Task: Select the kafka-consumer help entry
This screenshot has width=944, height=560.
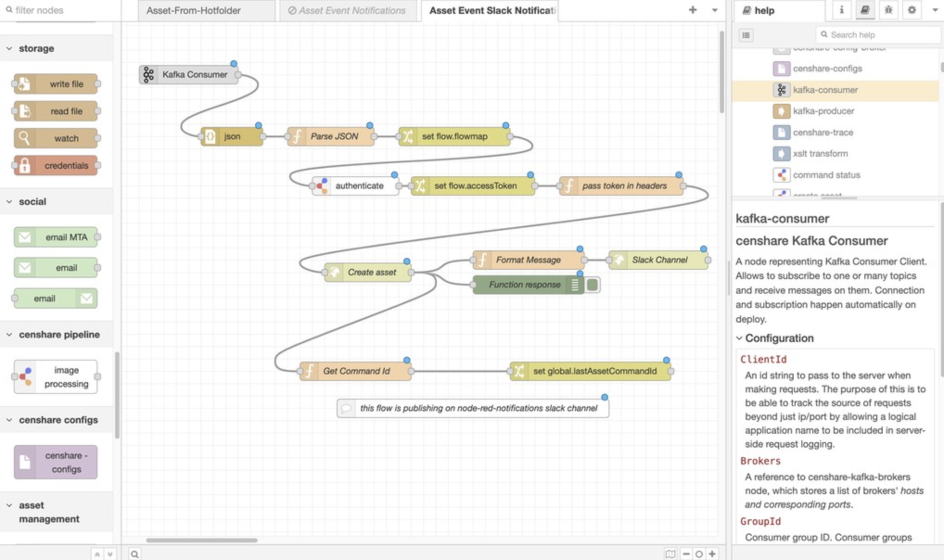Action: [836, 90]
